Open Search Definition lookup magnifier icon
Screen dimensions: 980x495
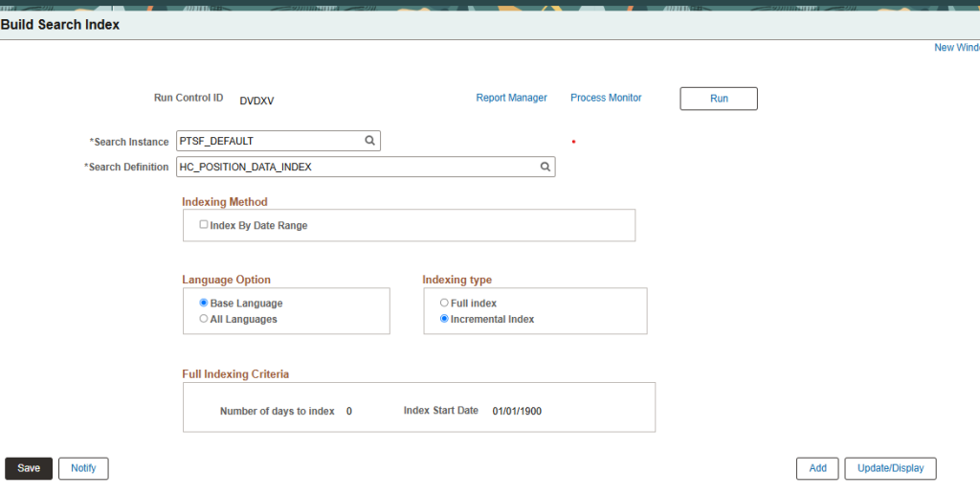545,167
